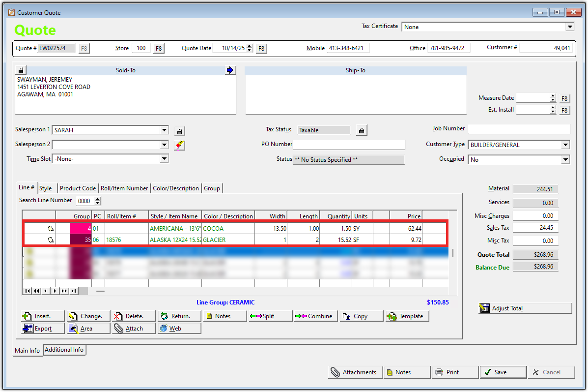Click F8 lookup next to Quote number

(x=84, y=48)
